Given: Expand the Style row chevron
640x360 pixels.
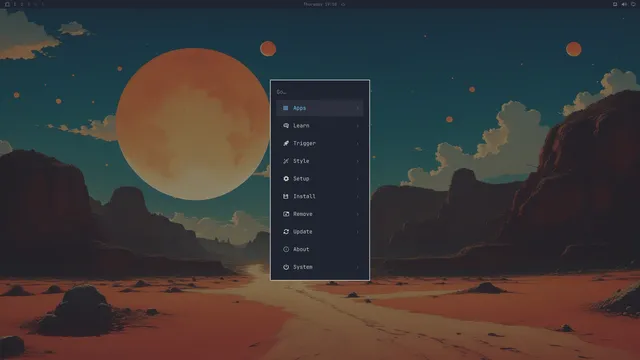Looking at the screenshot, I should (x=358, y=161).
